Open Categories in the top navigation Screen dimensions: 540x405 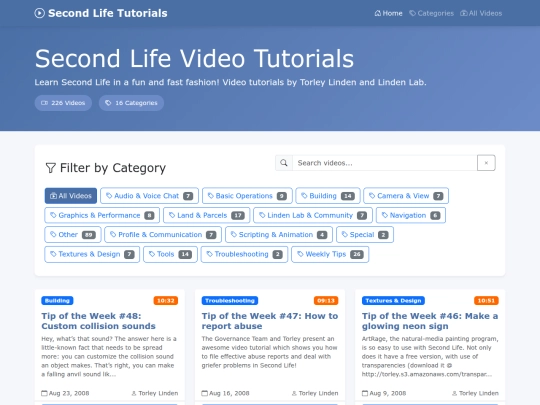pos(432,13)
